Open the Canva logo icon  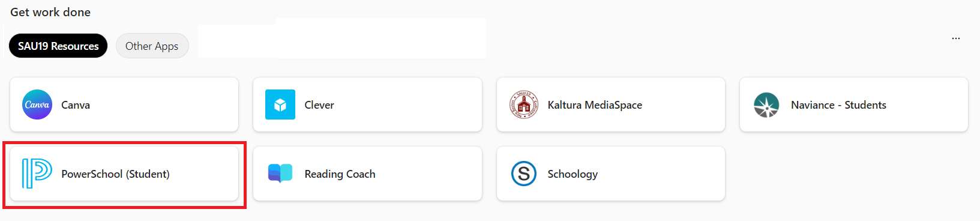click(37, 104)
